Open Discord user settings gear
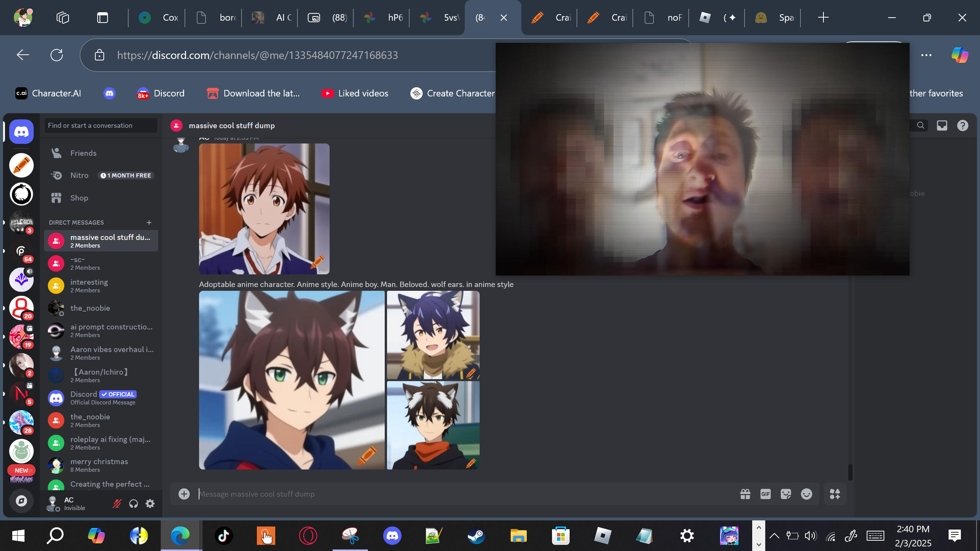This screenshot has width=980, height=551. (150, 504)
